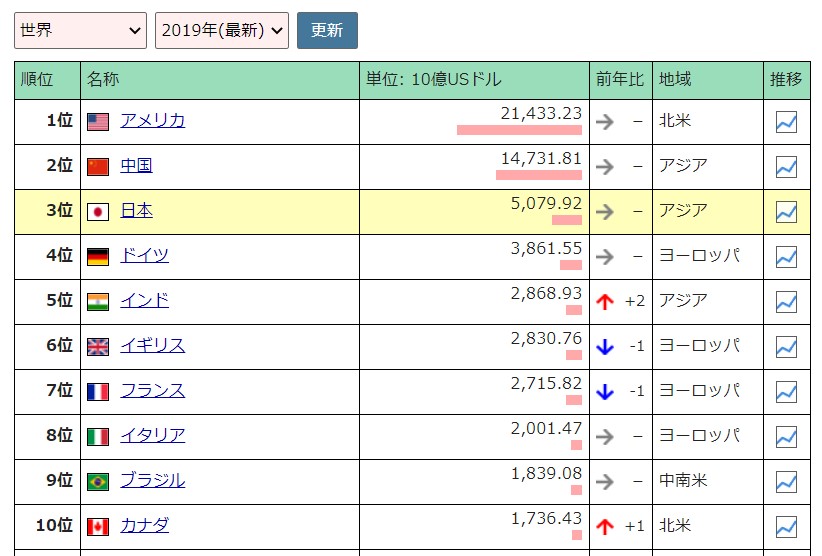Click the Brazil flag icon

98,481
